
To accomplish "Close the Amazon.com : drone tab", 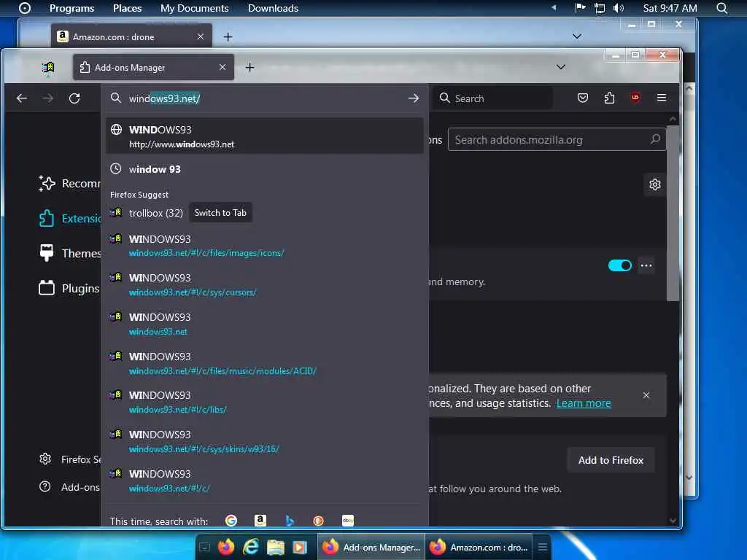I will tap(201, 36).
